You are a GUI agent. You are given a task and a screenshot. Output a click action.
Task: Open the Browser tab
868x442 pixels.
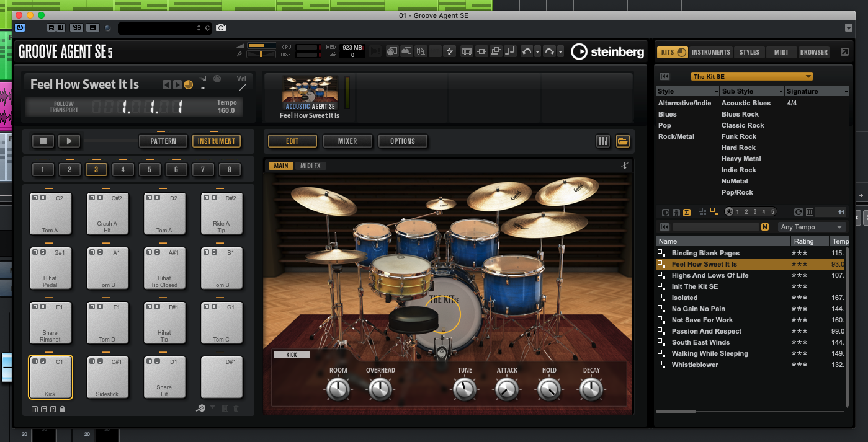coord(813,52)
